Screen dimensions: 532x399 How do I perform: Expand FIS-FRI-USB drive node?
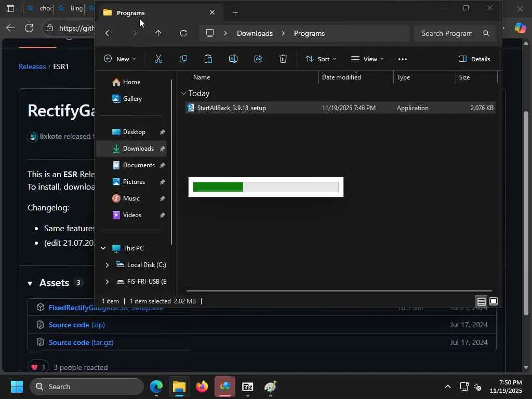tap(107, 282)
